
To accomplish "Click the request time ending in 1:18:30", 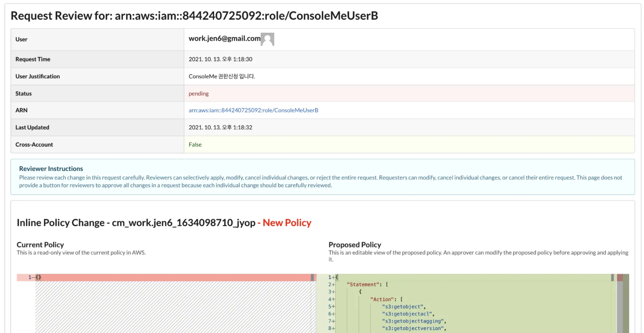I will (x=220, y=59).
